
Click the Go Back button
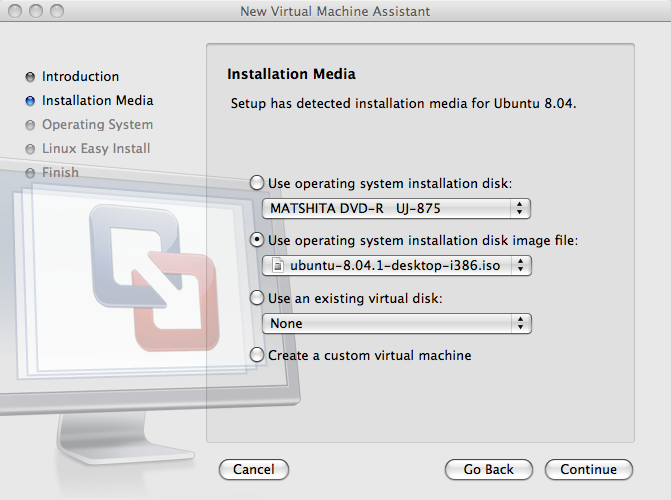click(489, 470)
